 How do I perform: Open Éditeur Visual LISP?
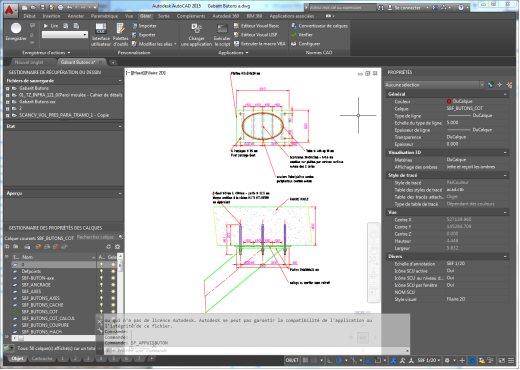tap(255, 35)
